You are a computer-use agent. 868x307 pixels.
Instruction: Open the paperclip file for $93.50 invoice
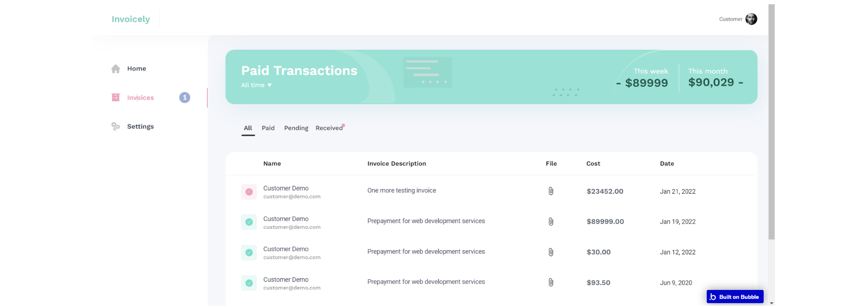pyautogui.click(x=551, y=282)
